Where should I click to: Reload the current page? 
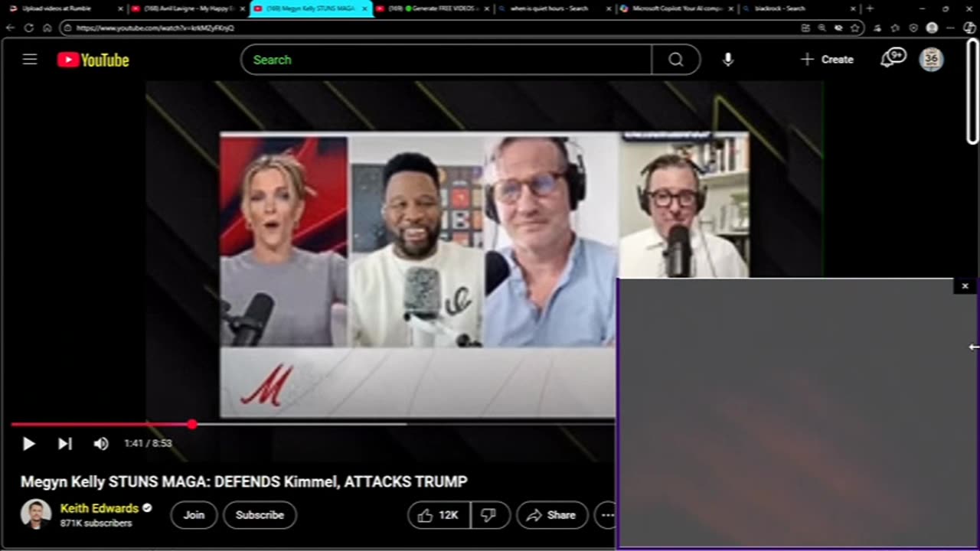[28, 28]
